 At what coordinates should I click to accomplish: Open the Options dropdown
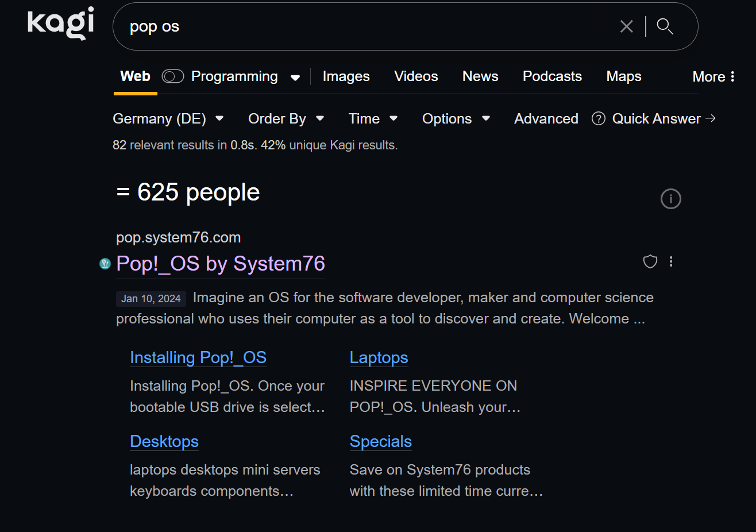point(456,118)
